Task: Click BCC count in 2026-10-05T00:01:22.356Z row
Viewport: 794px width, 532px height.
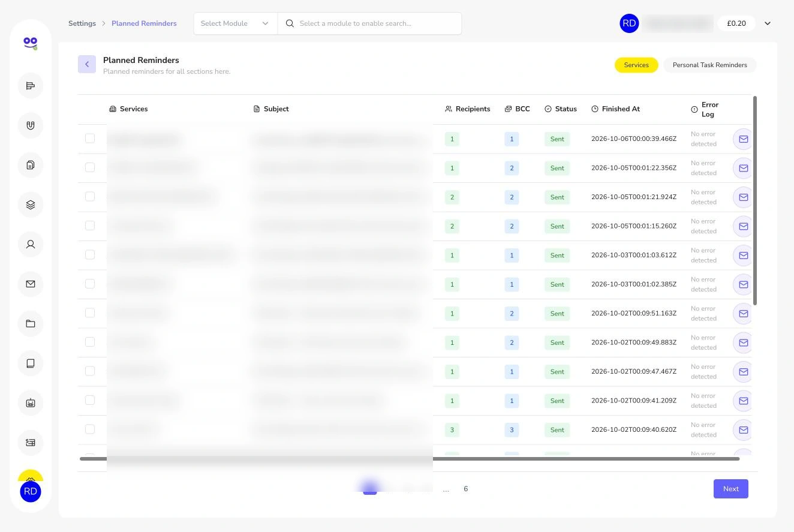Action: (512, 168)
